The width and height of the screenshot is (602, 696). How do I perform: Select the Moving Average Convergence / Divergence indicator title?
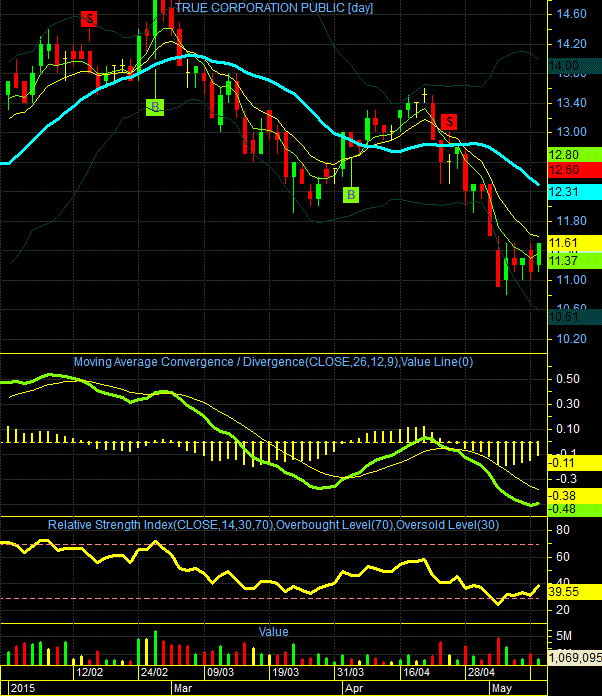point(273,362)
